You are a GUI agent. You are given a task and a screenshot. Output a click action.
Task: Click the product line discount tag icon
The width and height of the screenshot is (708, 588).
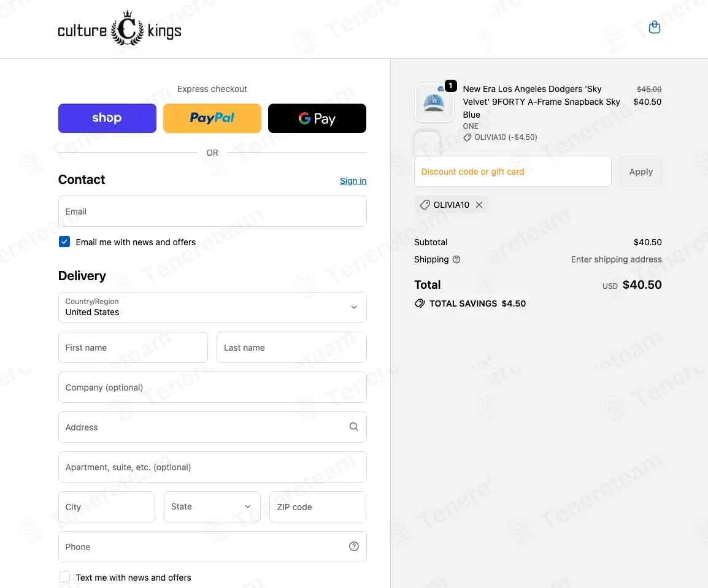468,137
